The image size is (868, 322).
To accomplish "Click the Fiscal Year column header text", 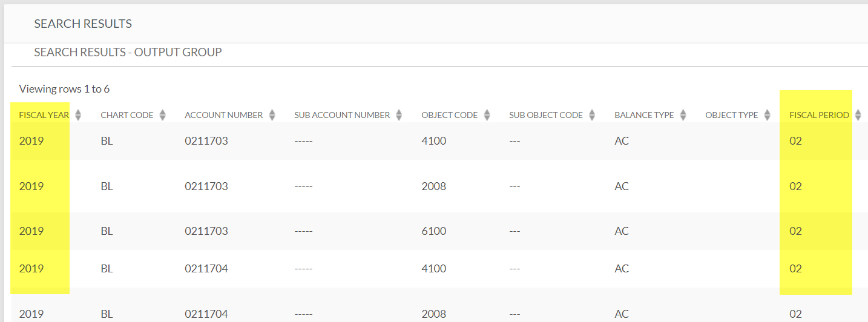I will click(44, 115).
